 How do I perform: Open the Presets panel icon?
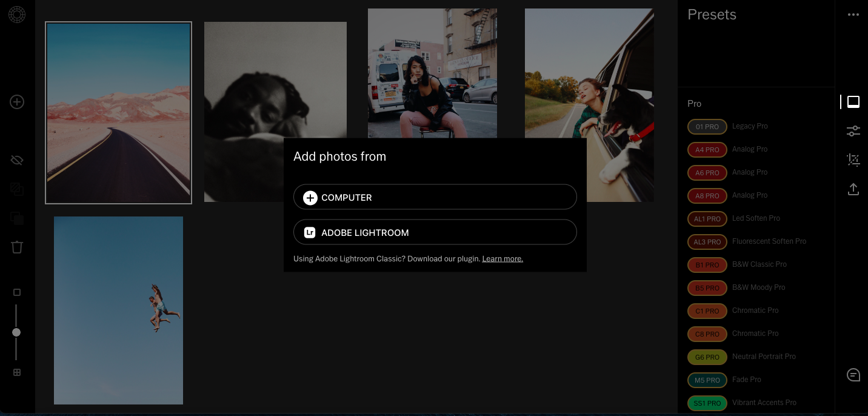pos(853,102)
